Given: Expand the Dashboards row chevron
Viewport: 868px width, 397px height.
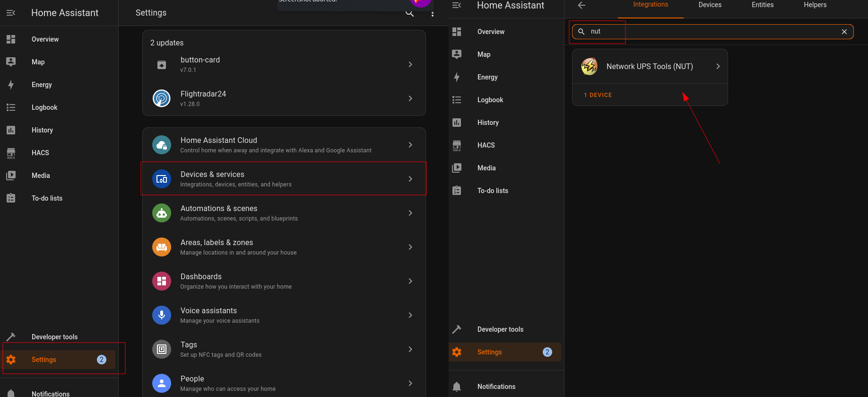Looking at the screenshot, I should 410,281.
